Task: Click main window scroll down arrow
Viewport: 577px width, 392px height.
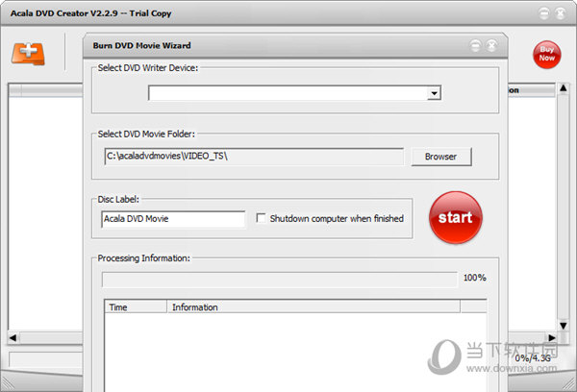Action: (x=563, y=326)
